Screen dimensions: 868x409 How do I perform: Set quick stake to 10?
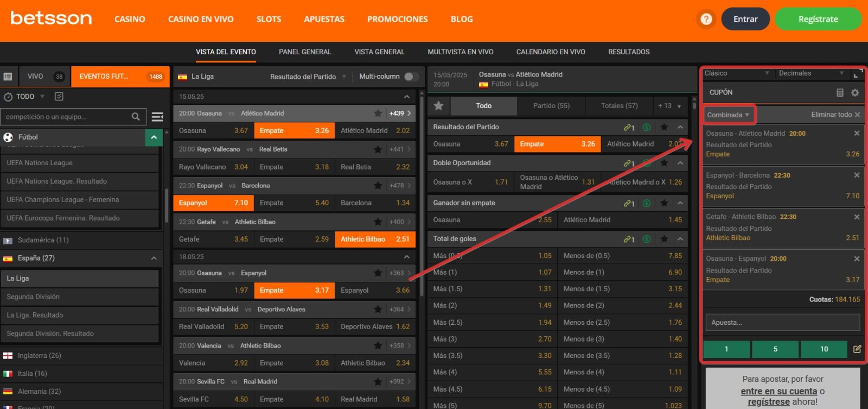(x=824, y=349)
